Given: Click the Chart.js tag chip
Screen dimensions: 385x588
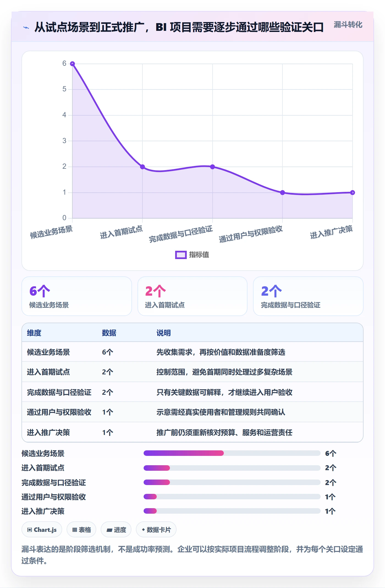Looking at the screenshot, I should click(x=42, y=529).
